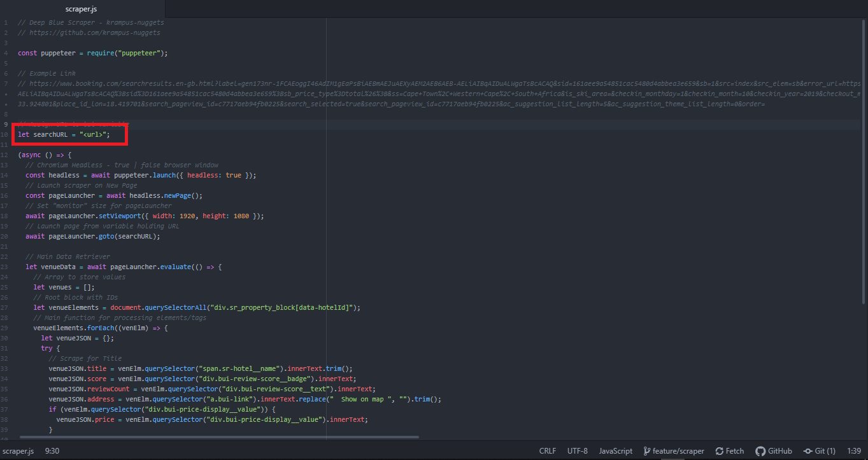Select line number 10 in the gutter
Screen dimensions: 868x460
5,134
